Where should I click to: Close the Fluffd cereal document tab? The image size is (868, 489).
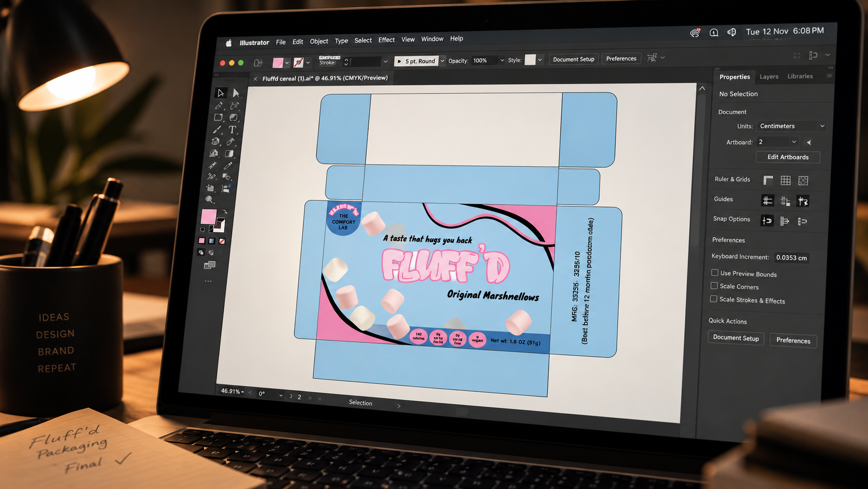tap(255, 79)
